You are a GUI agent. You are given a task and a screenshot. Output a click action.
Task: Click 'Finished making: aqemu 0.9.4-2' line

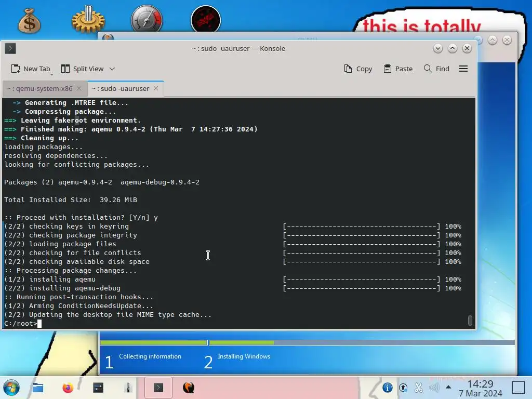pos(130,129)
